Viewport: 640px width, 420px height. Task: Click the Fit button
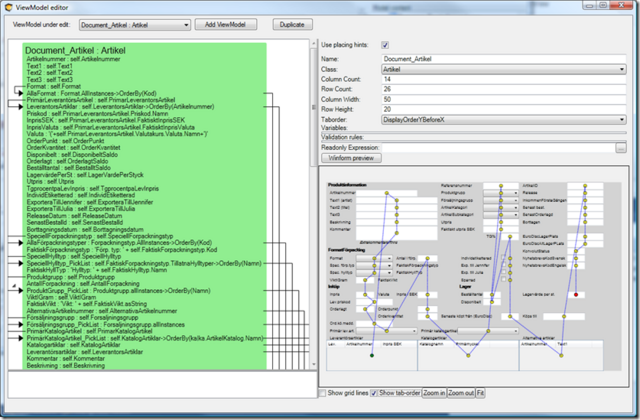(480, 393)
